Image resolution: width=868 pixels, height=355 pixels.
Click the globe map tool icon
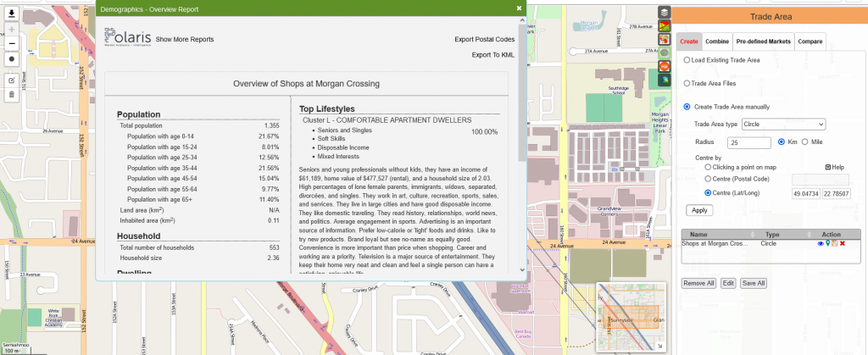665,80
